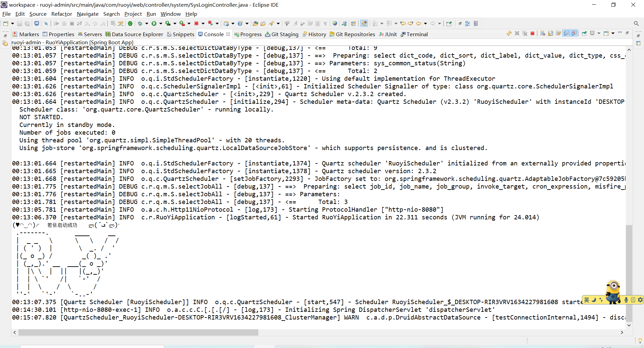The image size is (644, 348).
Task: Open the Navigate menu
Action: (88, 14)
